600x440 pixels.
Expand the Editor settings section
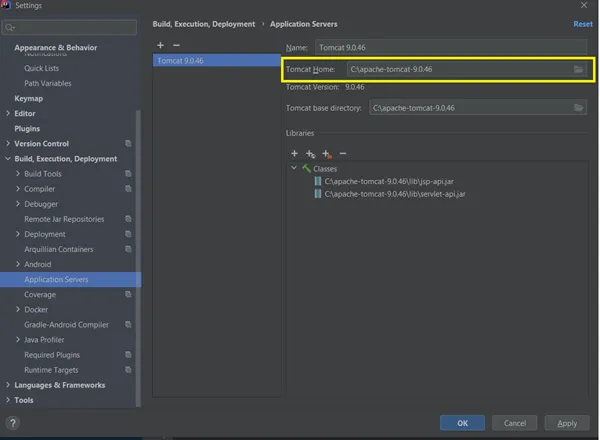click(8, 113)
